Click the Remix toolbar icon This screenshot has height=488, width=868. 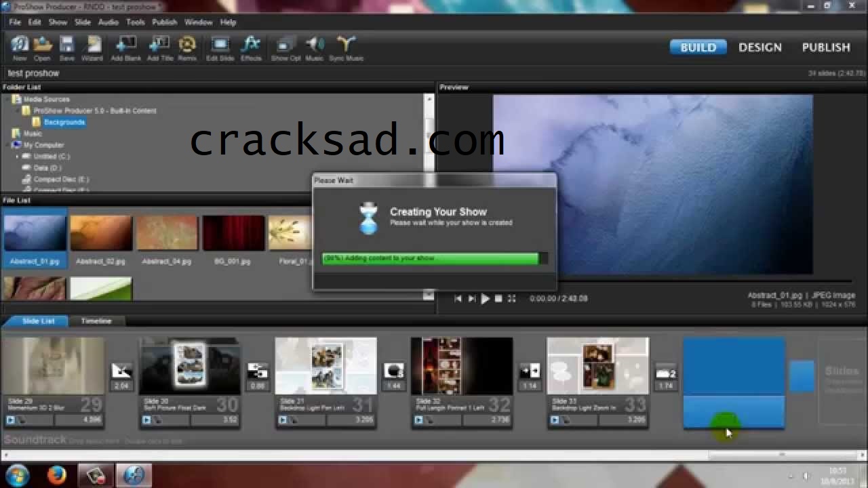(187, 47)
